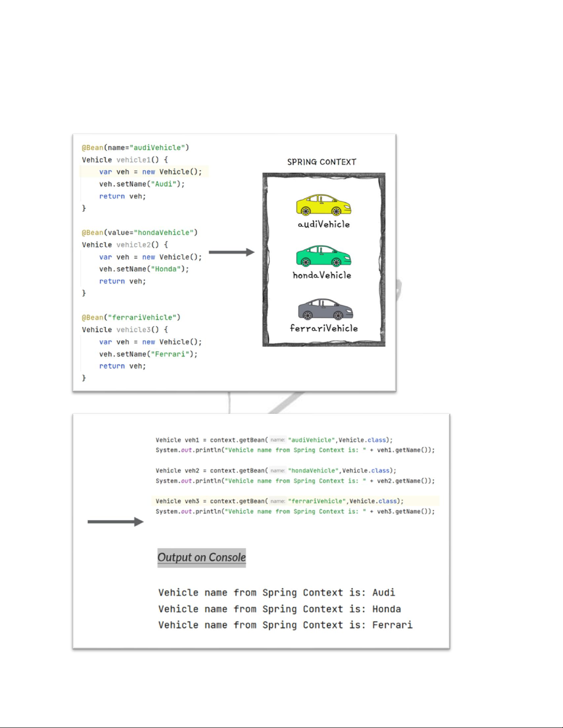Click the arrow pointing to Spring Context box
The width and height of the screenshot is (563, 728).
pos(231,252)
